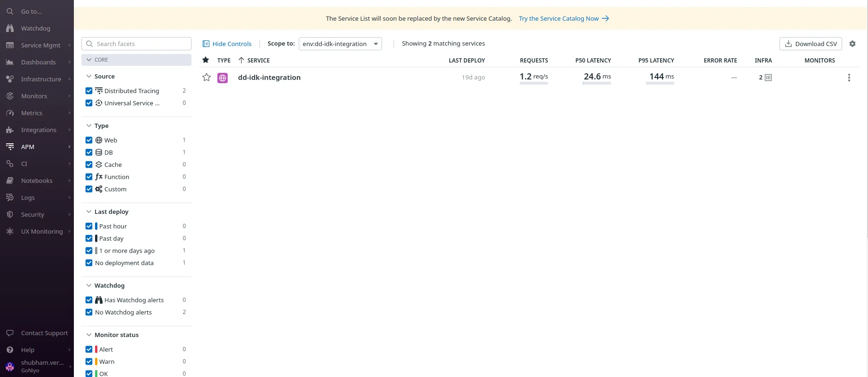Click the APM sidebar icon
868x377 pixels.
coord(10,147)
